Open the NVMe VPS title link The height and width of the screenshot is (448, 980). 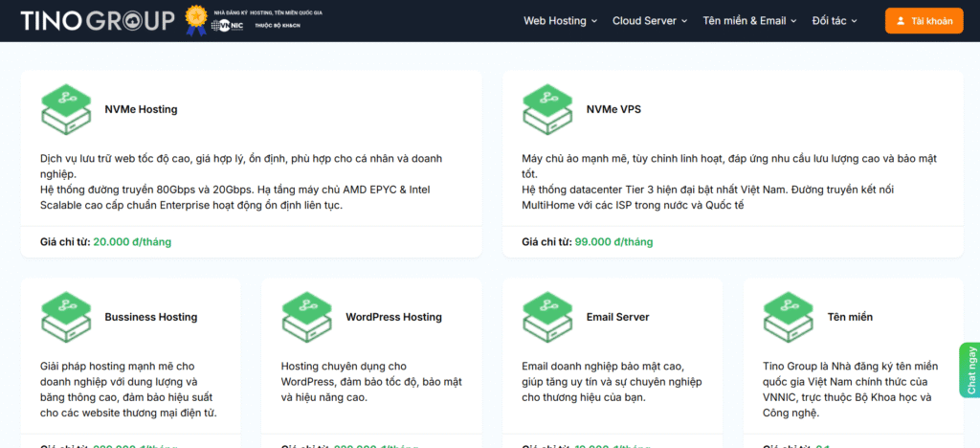pyautogui.click(x=613, y=109)
